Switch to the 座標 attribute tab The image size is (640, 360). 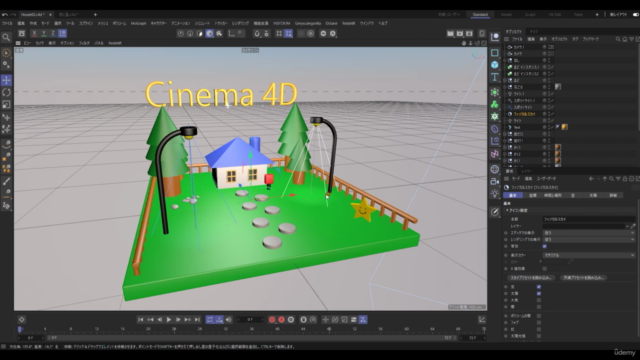[533, 196]
